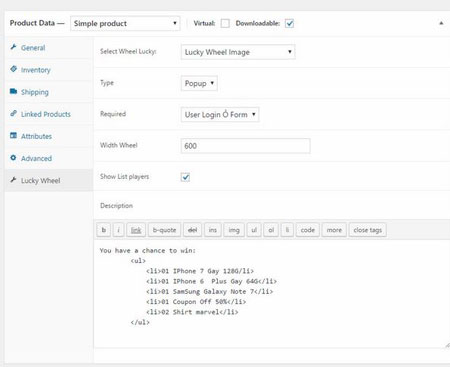This screenshot has height=367, width=450.
Task: Click the ins editor button
Action: [x=213, y=230]
